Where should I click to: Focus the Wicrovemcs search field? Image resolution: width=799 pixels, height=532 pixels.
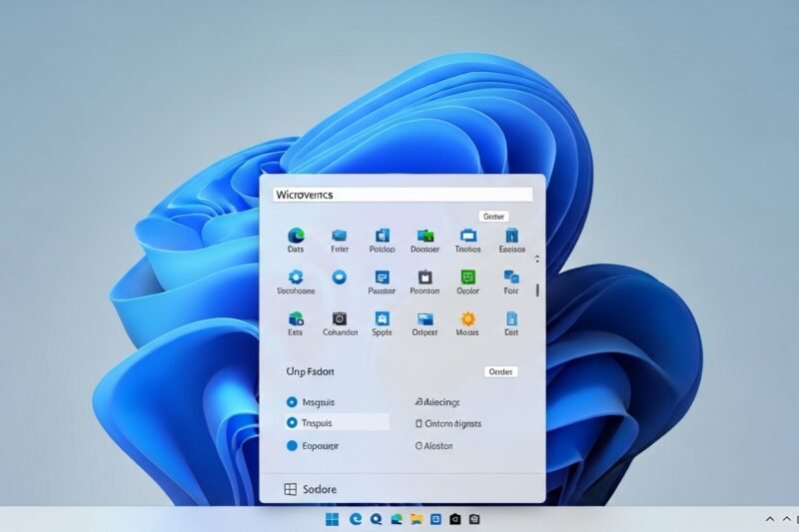pos(402,195)
